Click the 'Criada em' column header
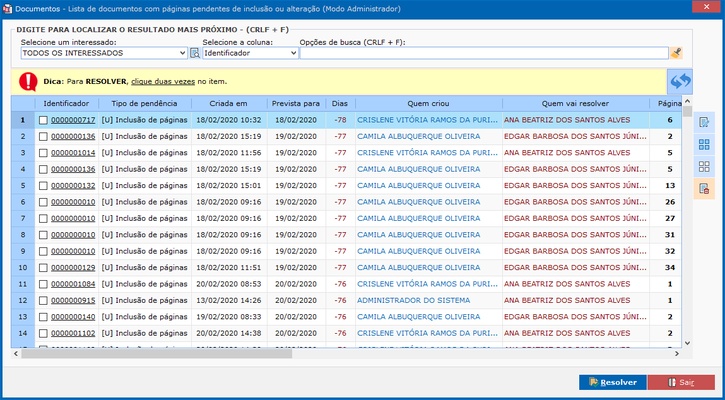Image resolution: width=725 pixels, height=400 pixels. pyautogui.click(x=229, y=103)
